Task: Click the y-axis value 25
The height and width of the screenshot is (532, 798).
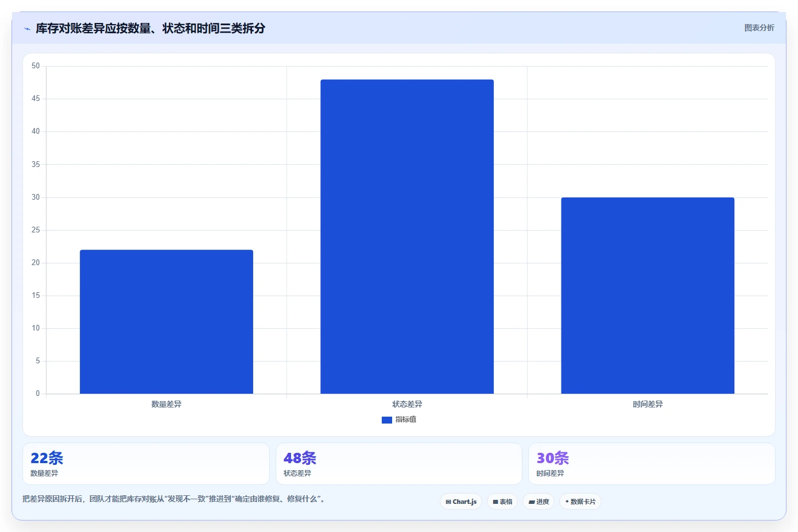Action: 36,230
